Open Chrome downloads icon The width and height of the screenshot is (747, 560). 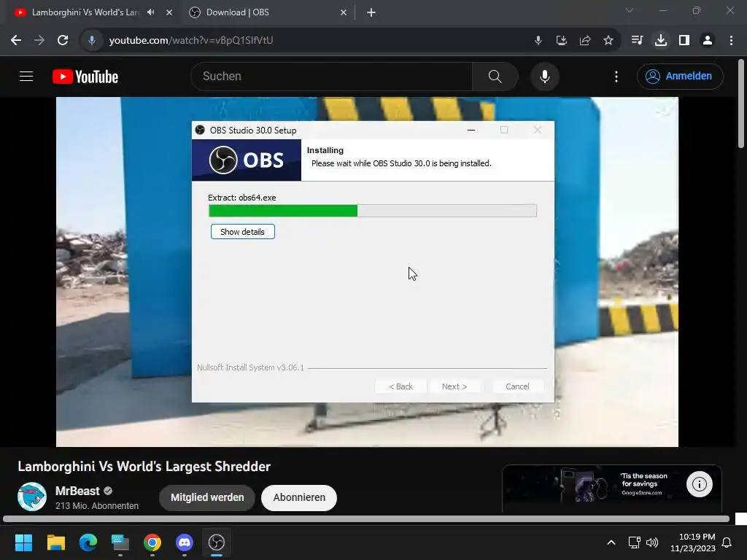click(661, 41)
